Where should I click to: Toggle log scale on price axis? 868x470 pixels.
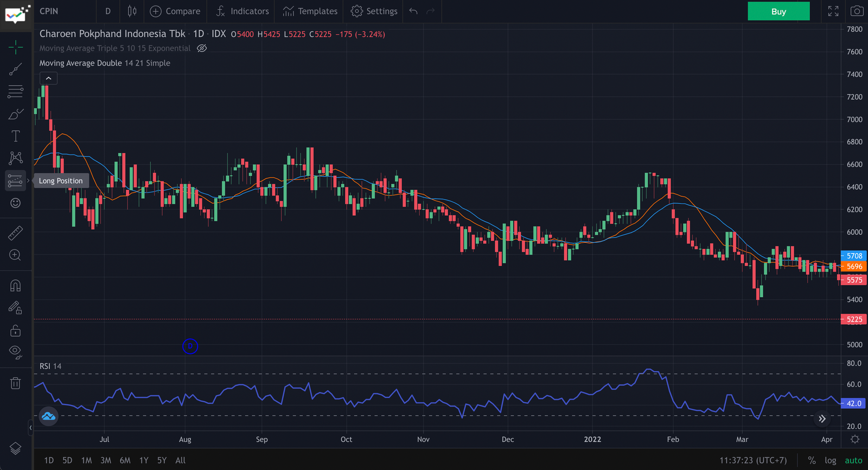click(x=831, y=460)
